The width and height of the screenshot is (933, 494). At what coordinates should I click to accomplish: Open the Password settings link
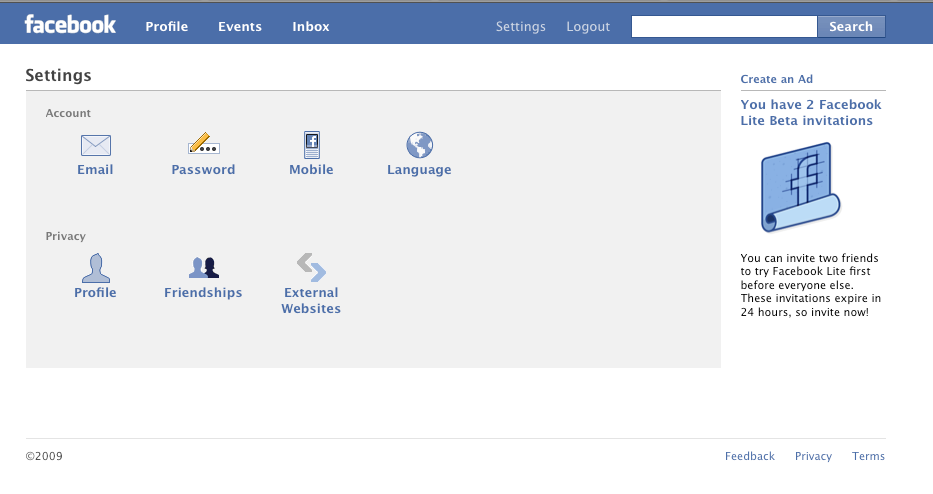[203, 170]
